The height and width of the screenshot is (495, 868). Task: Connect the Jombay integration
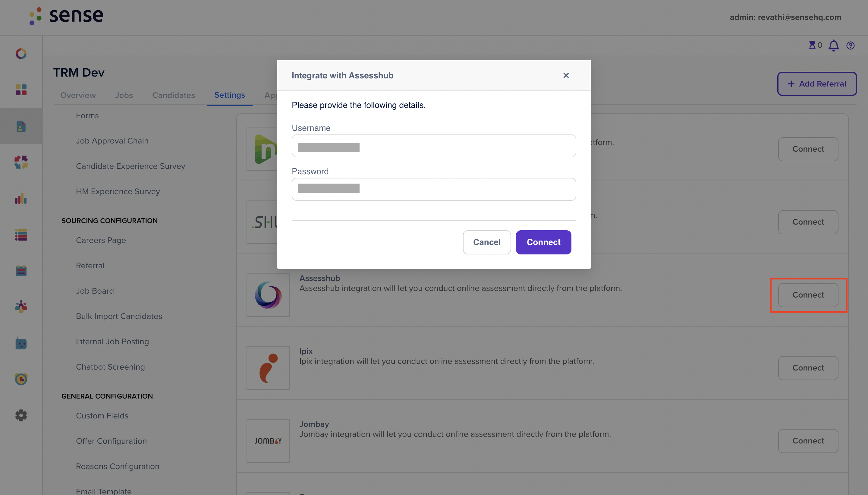click(808, 441)
